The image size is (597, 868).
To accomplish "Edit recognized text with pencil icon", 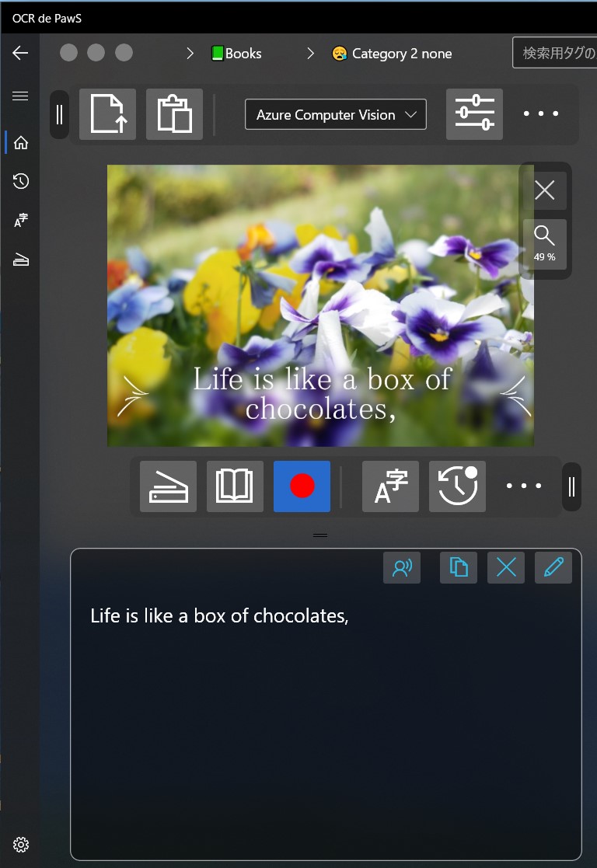I will click(x=553, y=568).
